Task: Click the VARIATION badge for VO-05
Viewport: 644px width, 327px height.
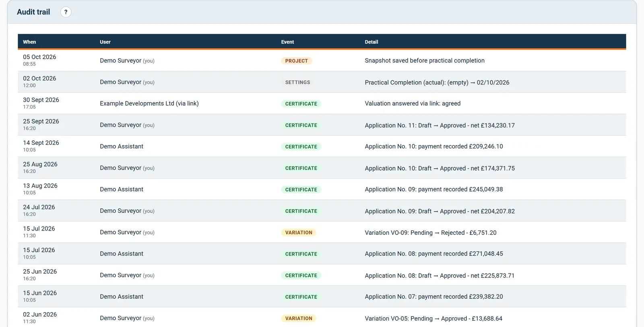Action: (299, 318)
